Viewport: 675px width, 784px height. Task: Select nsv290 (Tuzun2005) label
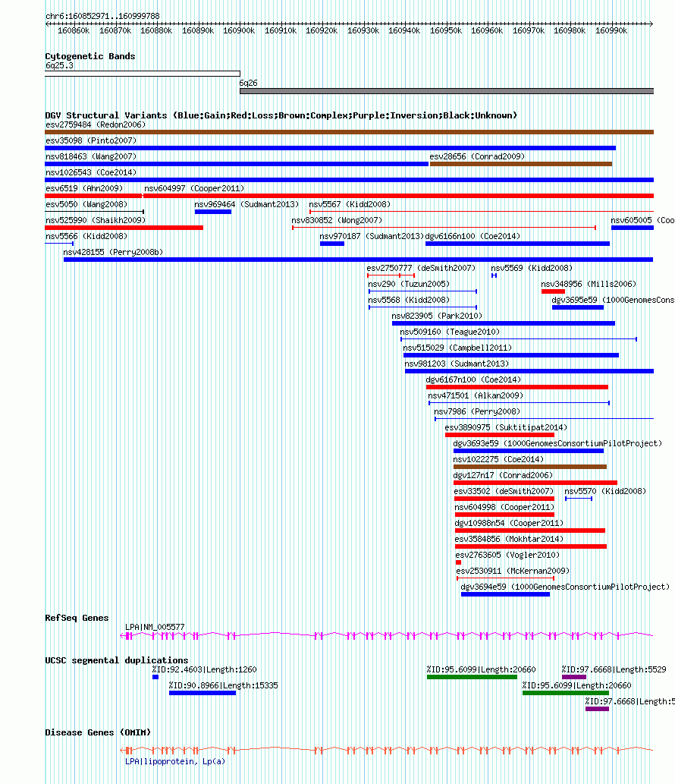click(410, 285)
